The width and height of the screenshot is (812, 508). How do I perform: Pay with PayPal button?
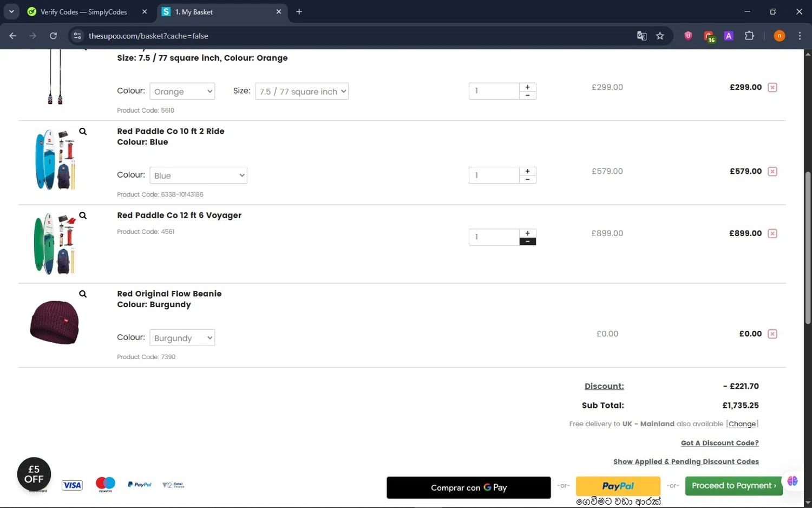pos(618,486)
